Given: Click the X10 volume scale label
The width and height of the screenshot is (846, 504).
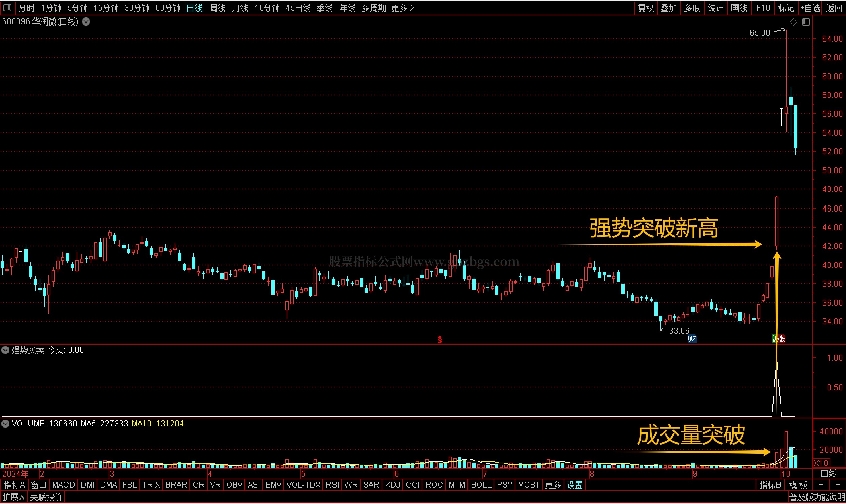Looking at the screenshot, I should coord(820,464).
